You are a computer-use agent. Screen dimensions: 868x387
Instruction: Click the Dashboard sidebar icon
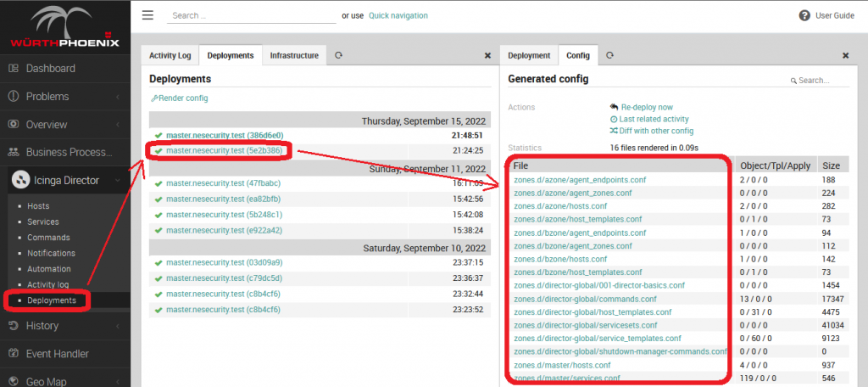(x=14, y=68)
